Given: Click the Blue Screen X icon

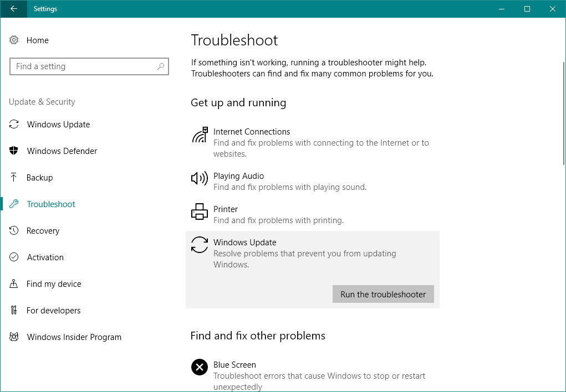Looking at the screenshot, I should click(x=199, y=367).
